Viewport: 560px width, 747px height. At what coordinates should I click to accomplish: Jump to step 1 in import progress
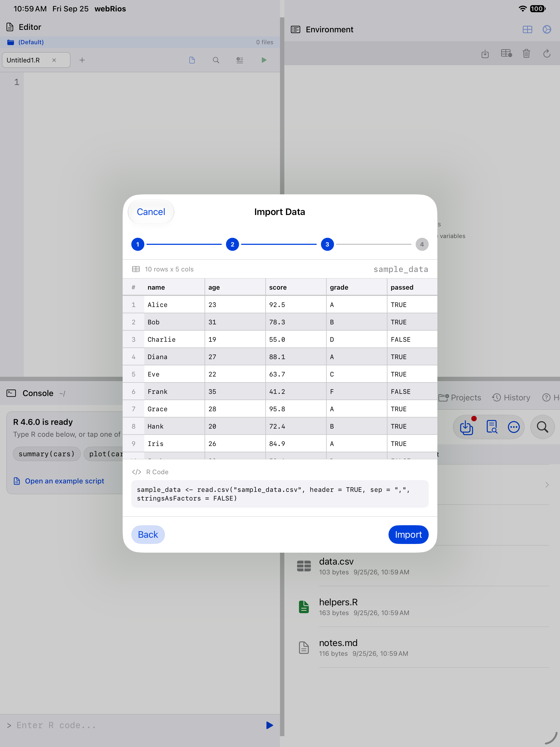138,244
